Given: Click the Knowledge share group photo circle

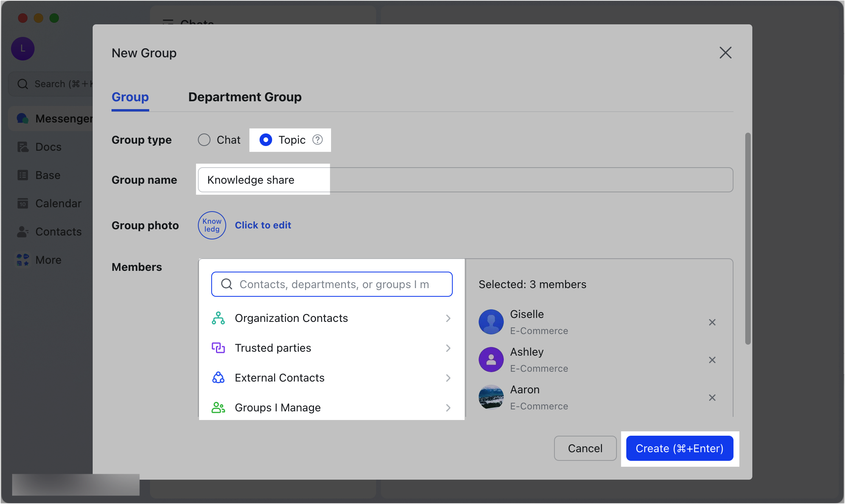Looking at the screenshot, I should pos(212,225).
